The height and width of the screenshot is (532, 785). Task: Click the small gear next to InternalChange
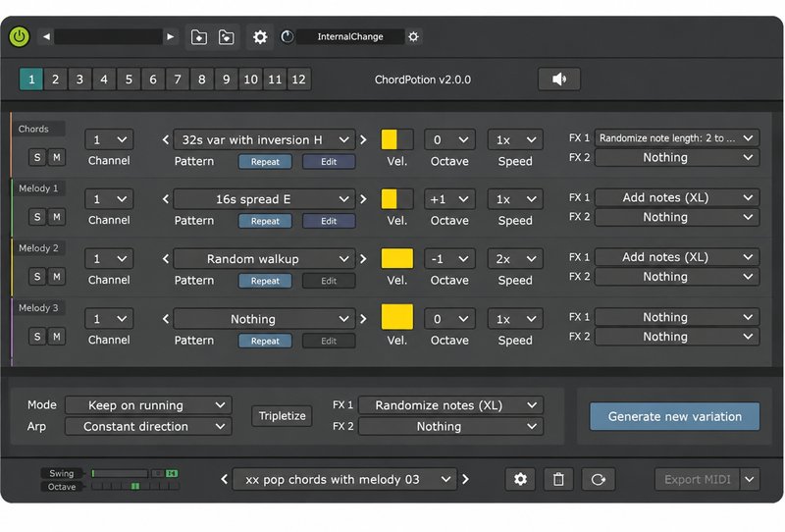pyautogui.click(x=413, y=36)
